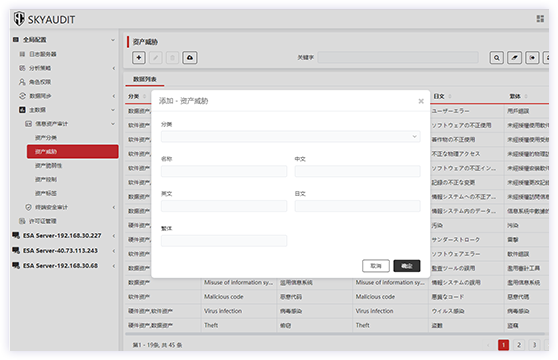Sort by the 日文 column header

coord(442,96)
